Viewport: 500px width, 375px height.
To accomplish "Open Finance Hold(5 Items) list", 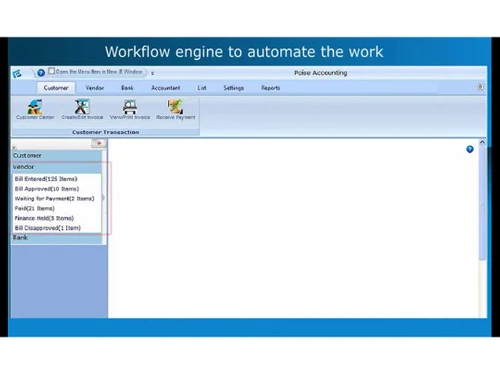I will 44,218.
